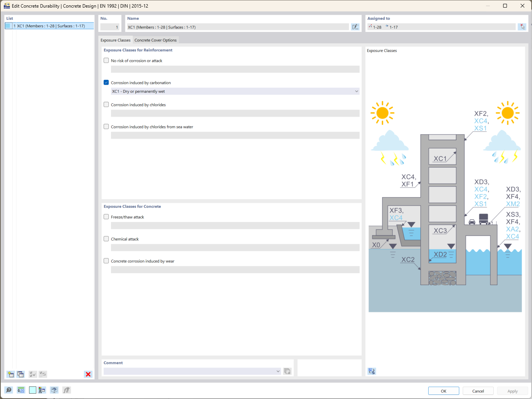Delete the entry with the red X icon
Viewport: 532px width, 399px height.
click(x=88, y=374)
